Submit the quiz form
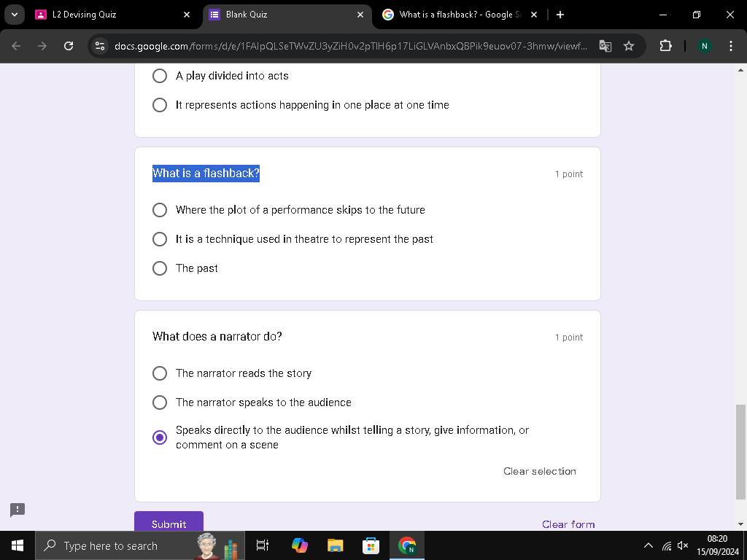Screen dimensions: 747x560 (x=169, y=522)
